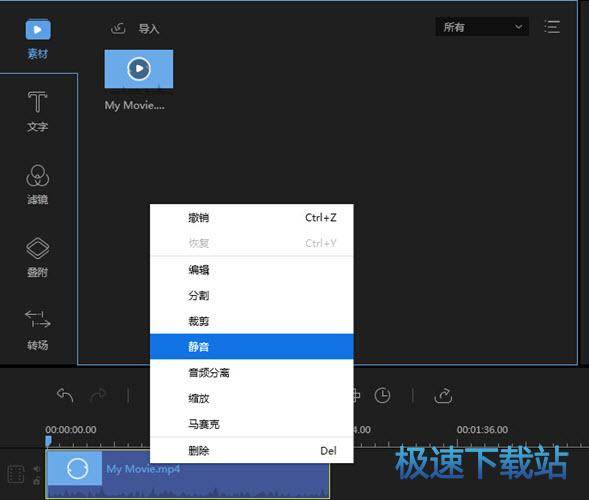Open the 转场 transitions panel
589x500 pixels.
tap(38, 331)
